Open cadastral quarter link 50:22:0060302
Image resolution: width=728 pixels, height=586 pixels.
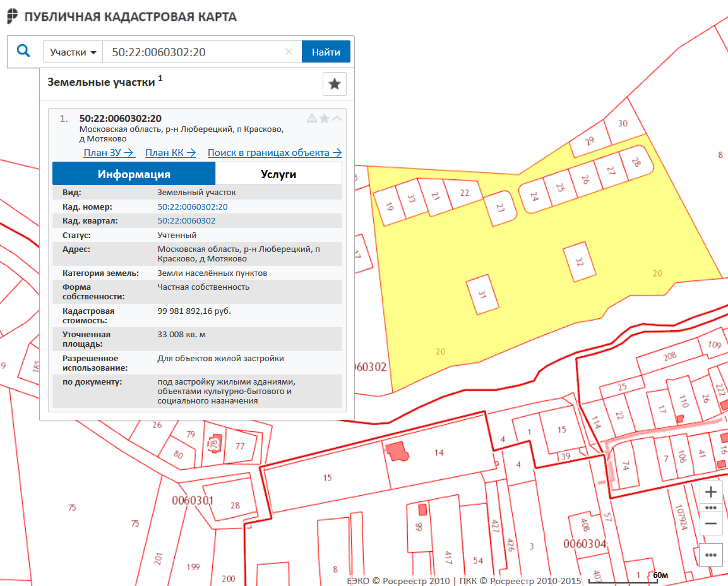tap(186, 221)
